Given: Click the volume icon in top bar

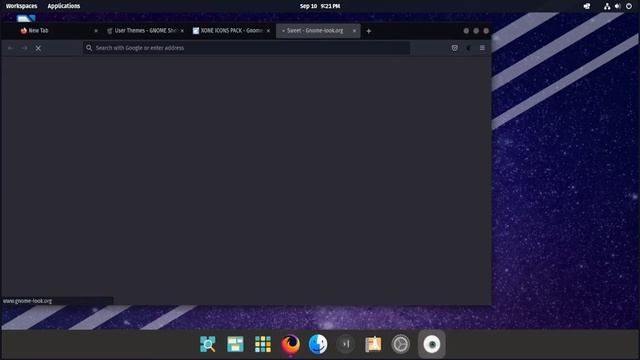Looking at the screenshot, I should coord(618,6).
